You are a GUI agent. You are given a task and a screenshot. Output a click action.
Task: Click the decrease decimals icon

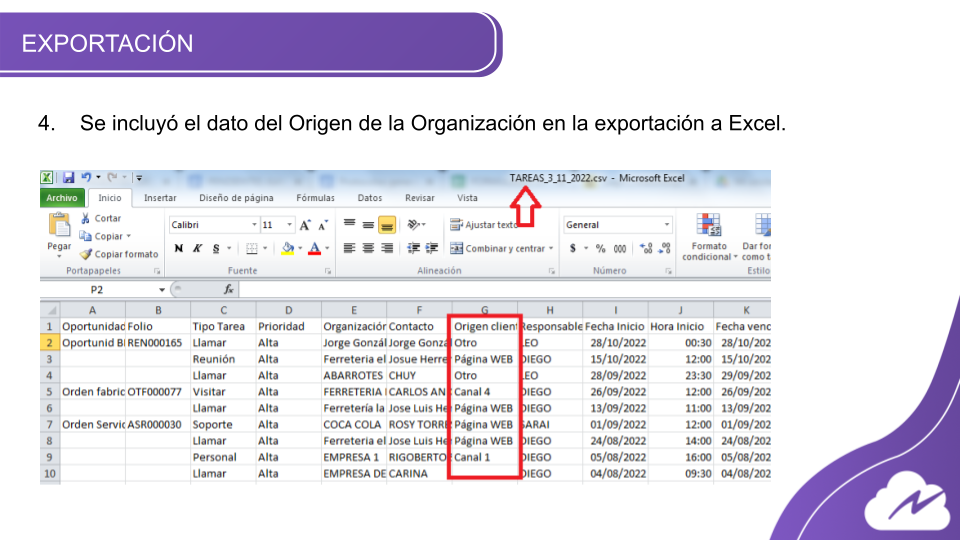click(665, 248)
